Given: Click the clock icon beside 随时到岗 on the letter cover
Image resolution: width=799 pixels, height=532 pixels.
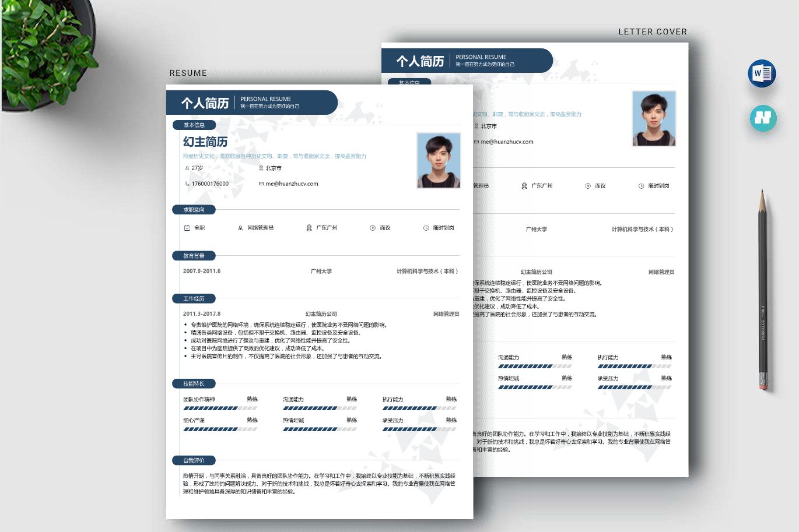Looking at the screenshot, I should (x=641, y=186).
